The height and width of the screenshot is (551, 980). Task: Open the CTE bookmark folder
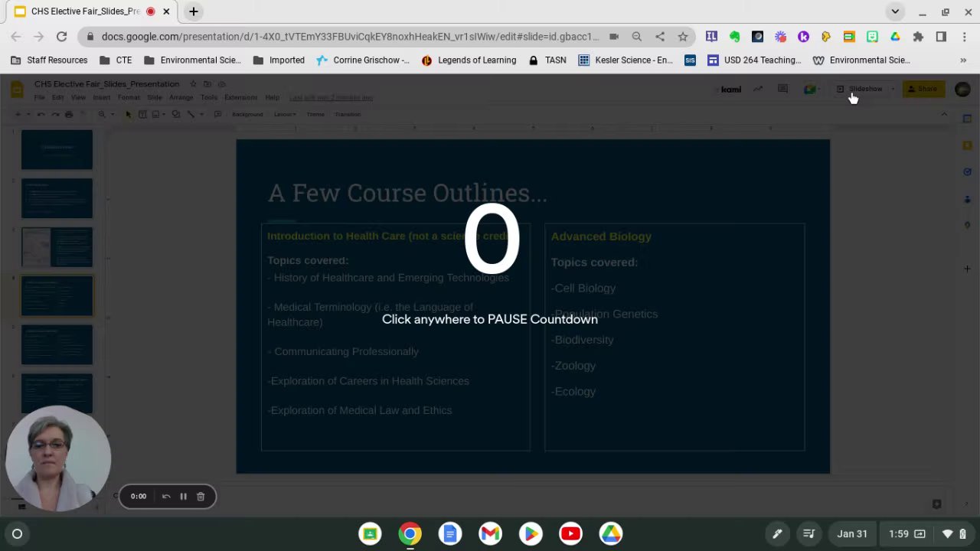(116, 60)
